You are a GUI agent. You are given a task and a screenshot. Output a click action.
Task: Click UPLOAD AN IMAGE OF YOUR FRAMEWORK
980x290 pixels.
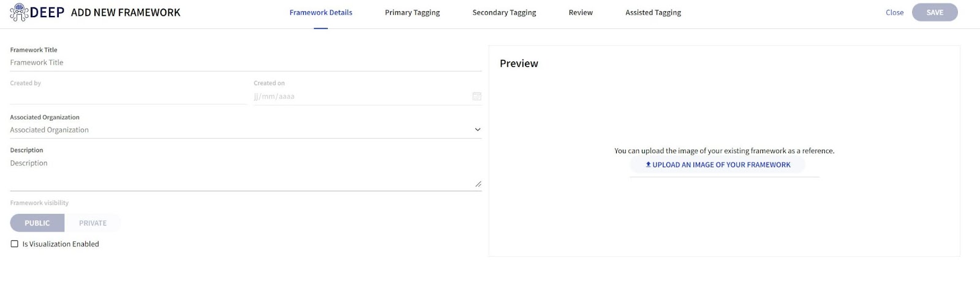(x=717, y=165)
